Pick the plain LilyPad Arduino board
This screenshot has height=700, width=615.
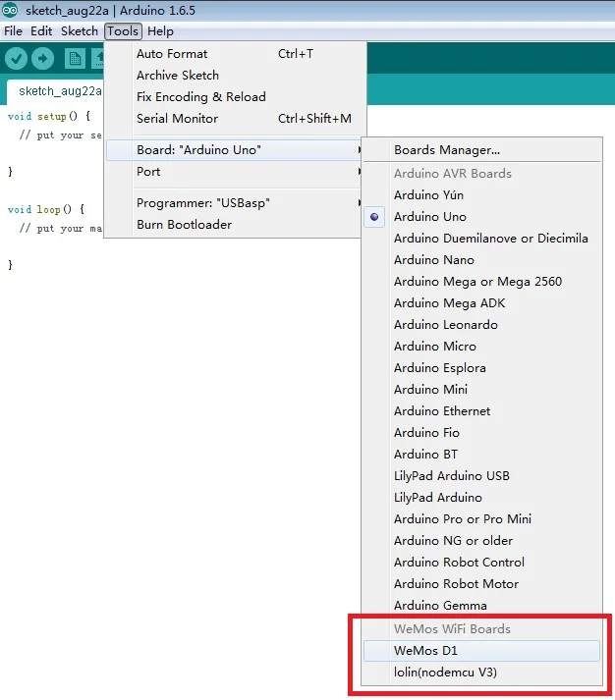[x=481, y=498]
